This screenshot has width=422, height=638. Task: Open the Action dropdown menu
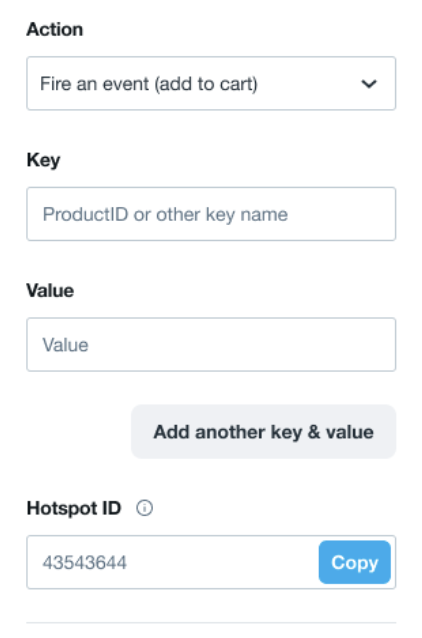[x=211, y=83]
